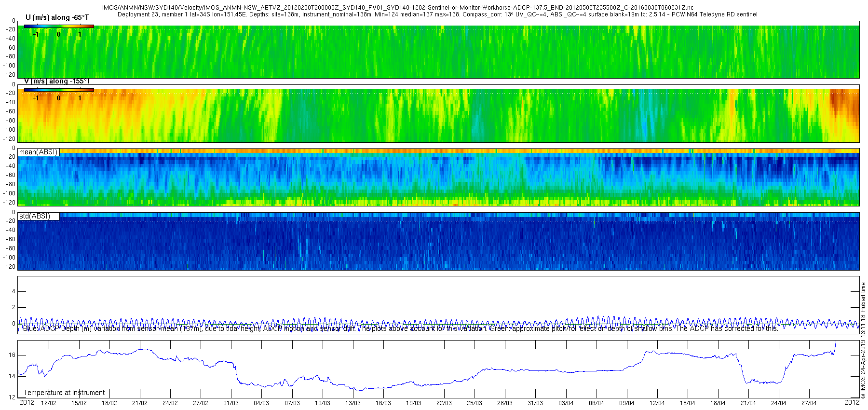Click the -80 depth tick in the V velocity panel
Viewport: 868px width, 410px height.
(x=11, y=121)
